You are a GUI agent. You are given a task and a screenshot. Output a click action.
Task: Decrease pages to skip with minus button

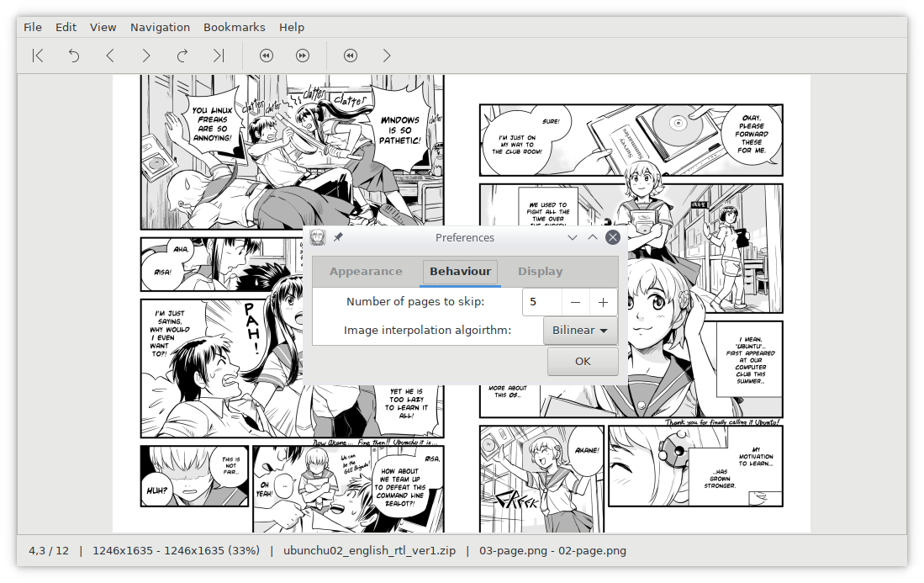click(576, 302)
